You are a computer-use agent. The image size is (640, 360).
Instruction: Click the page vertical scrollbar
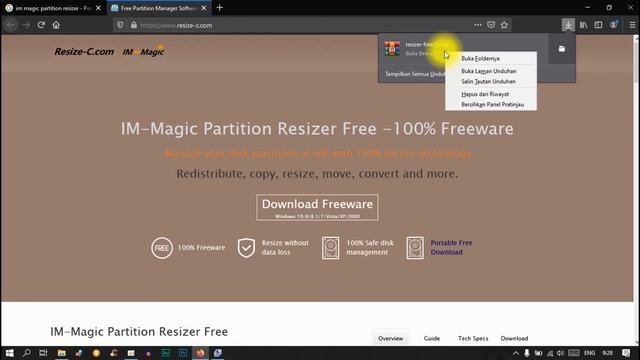[x=636, y=190]
